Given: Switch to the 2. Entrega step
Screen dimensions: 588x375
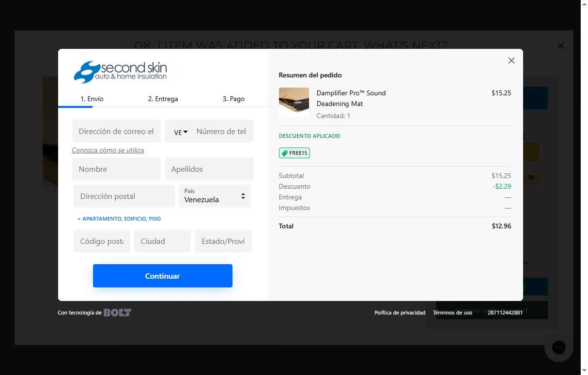Looking at the screenshot, I should 163,99.
